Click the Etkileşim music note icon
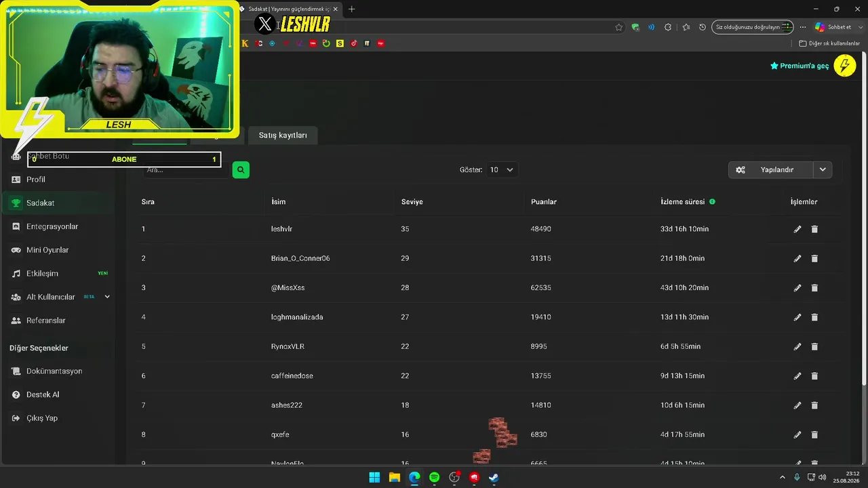 tap(16, 273)
